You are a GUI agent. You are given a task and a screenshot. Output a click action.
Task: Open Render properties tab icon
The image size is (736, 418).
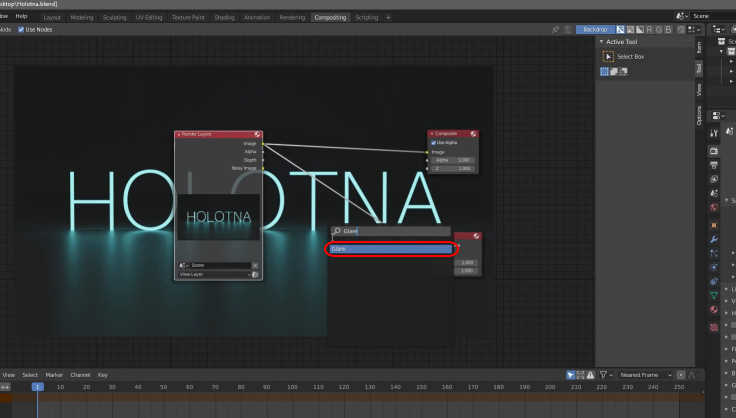[714, 151]
